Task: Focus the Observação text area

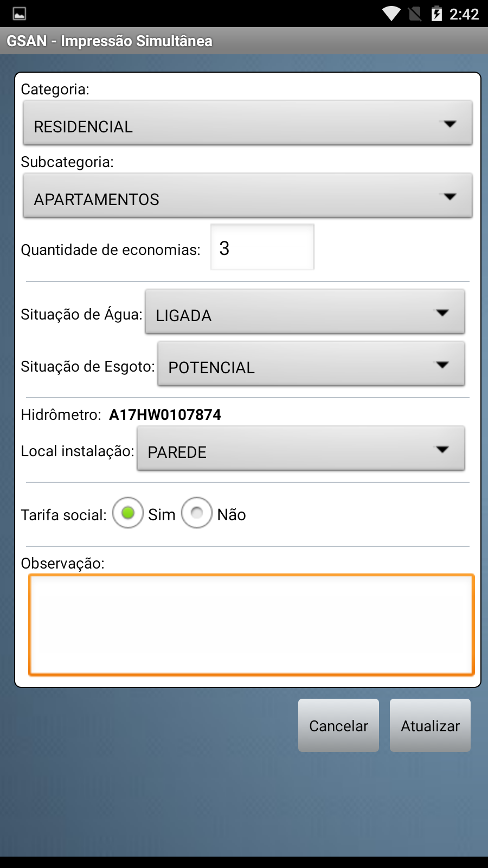Action: coord(251,624)
